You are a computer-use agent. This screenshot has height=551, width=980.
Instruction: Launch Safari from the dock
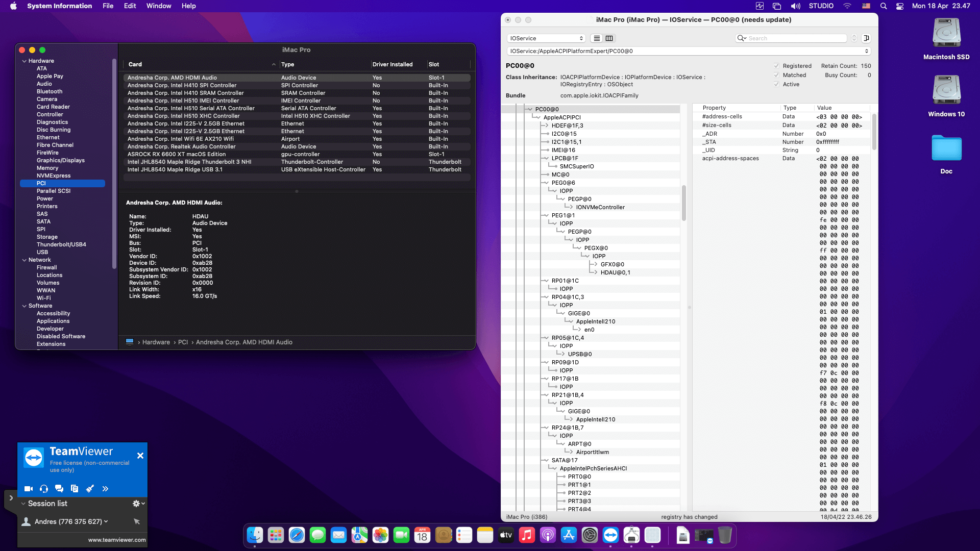297,535
